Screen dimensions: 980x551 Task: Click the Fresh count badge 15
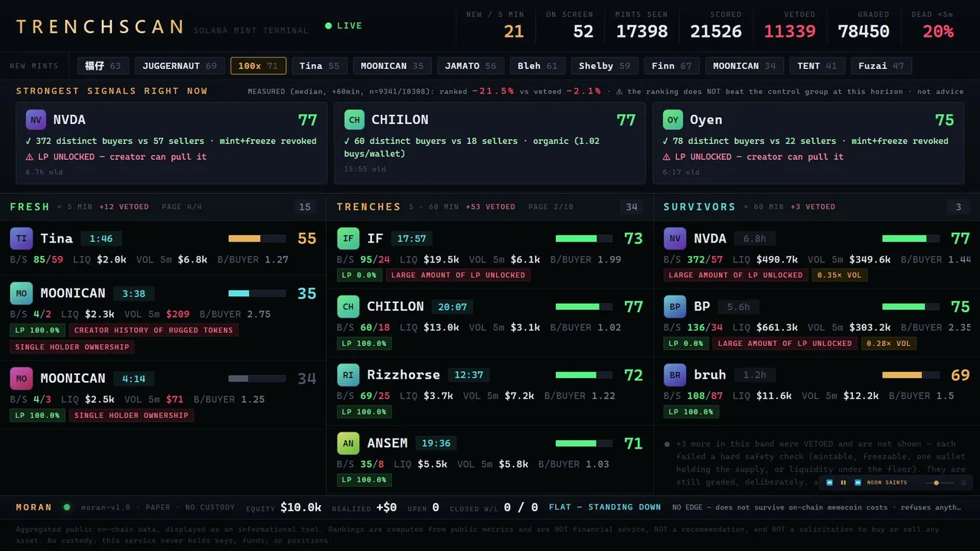305,207
